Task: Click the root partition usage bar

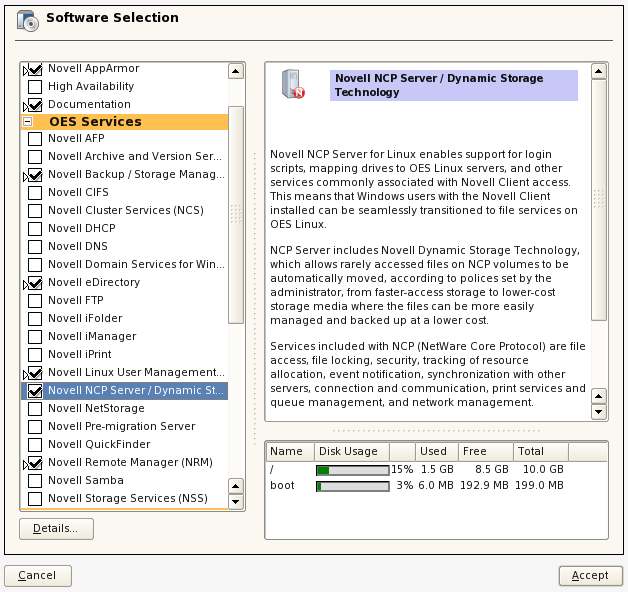Action: coord(353,470)
